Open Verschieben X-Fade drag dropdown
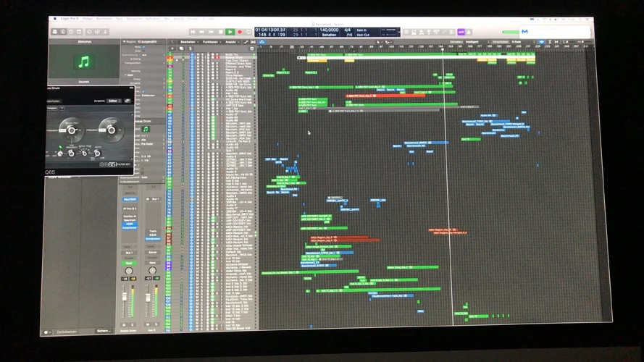Screen dimensions: 644x362 (x=522, y=42)
